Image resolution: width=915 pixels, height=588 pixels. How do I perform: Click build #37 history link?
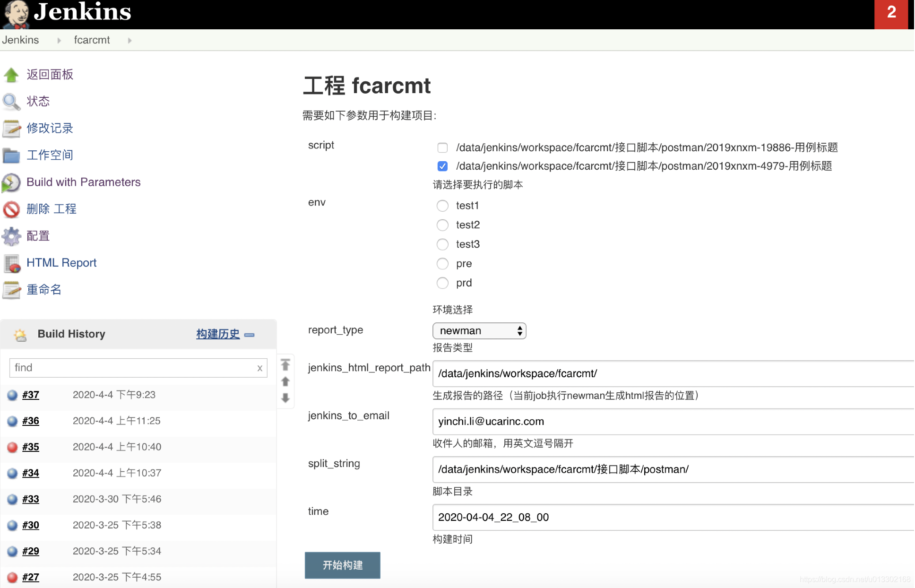31,394
